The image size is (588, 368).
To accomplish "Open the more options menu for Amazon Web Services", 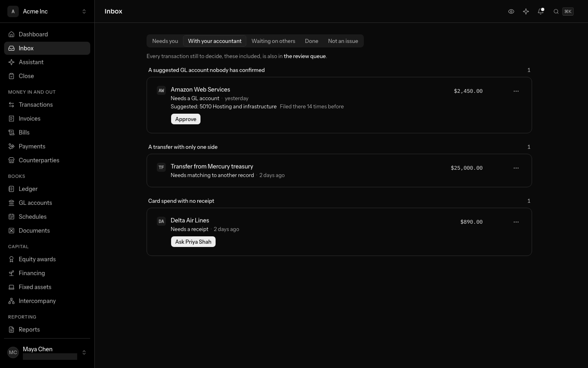I will tap(516, 91).
